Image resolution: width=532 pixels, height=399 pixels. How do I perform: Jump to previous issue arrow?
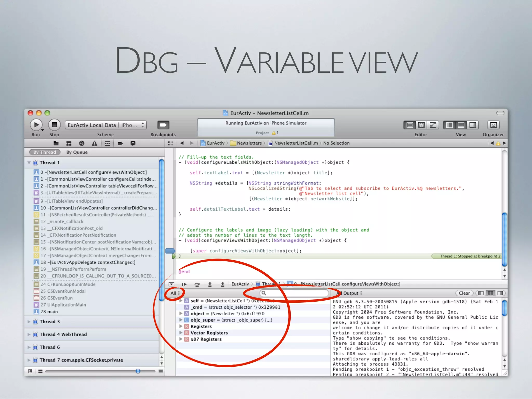[492, 143]
